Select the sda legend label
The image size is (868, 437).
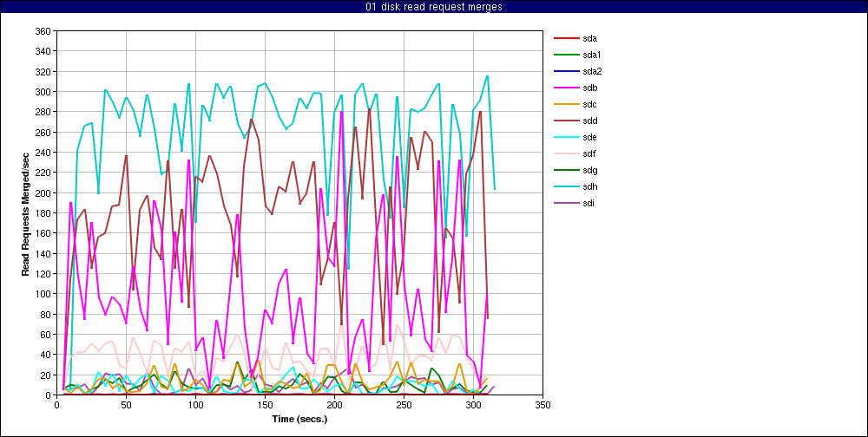pyautogui.click(x=589, y=39)
